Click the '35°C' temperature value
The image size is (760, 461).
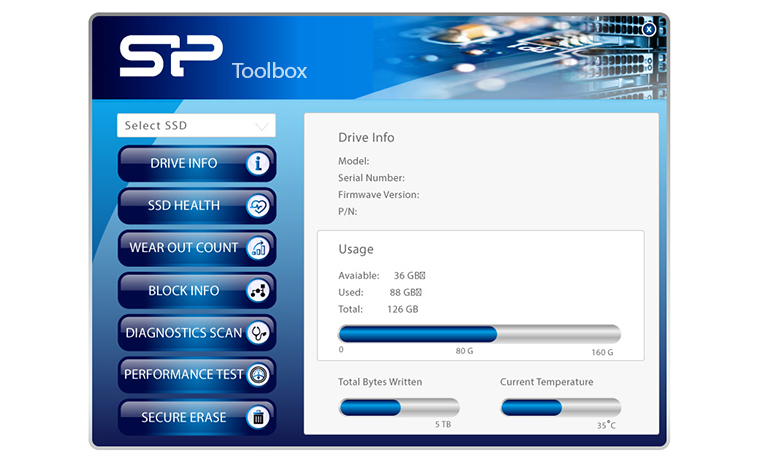pyautogui.click(x=606, y=425)
